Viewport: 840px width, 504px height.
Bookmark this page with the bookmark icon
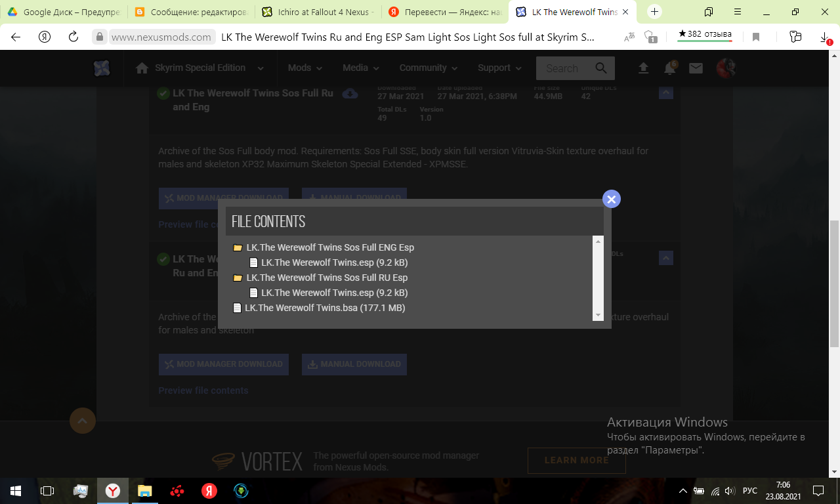tap(756, 37)
